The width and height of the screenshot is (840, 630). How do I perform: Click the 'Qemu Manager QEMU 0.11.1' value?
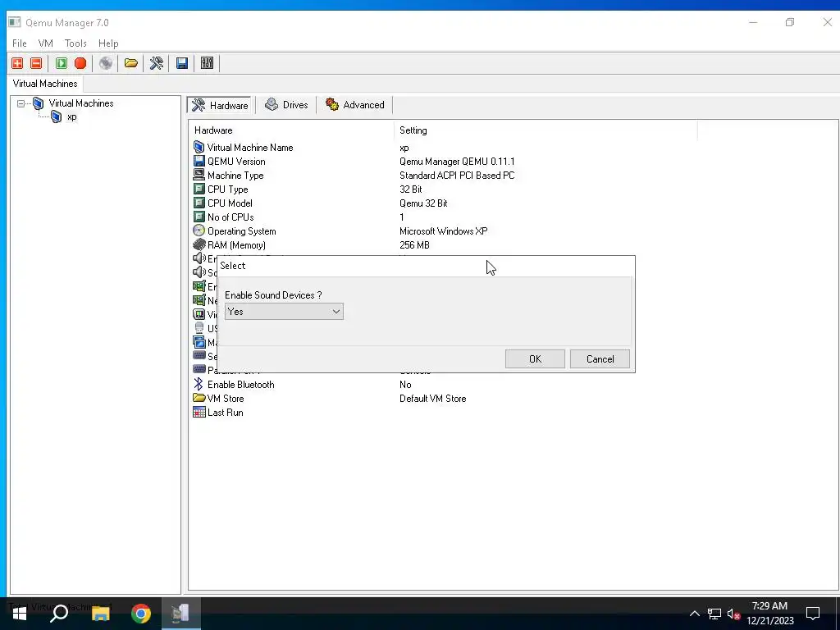[x=457, y=162]
